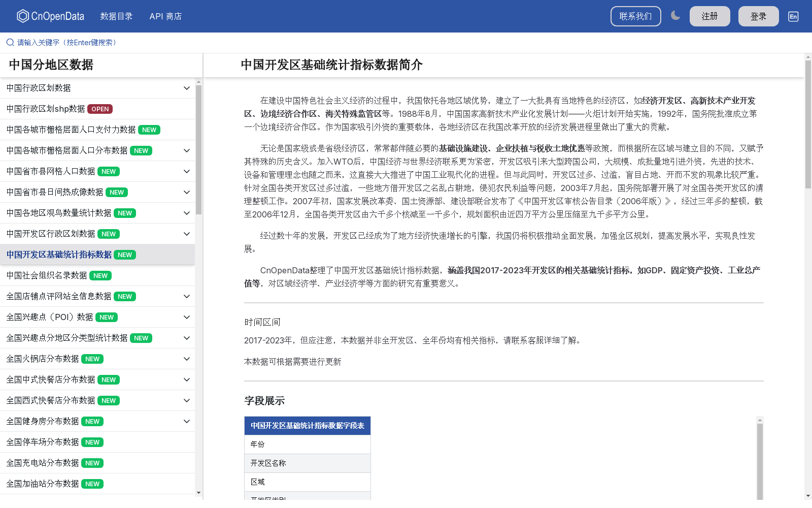Switch language with the En icon
Image resolution: width=812 pixels, height=508 pixels.
point(793,16)
